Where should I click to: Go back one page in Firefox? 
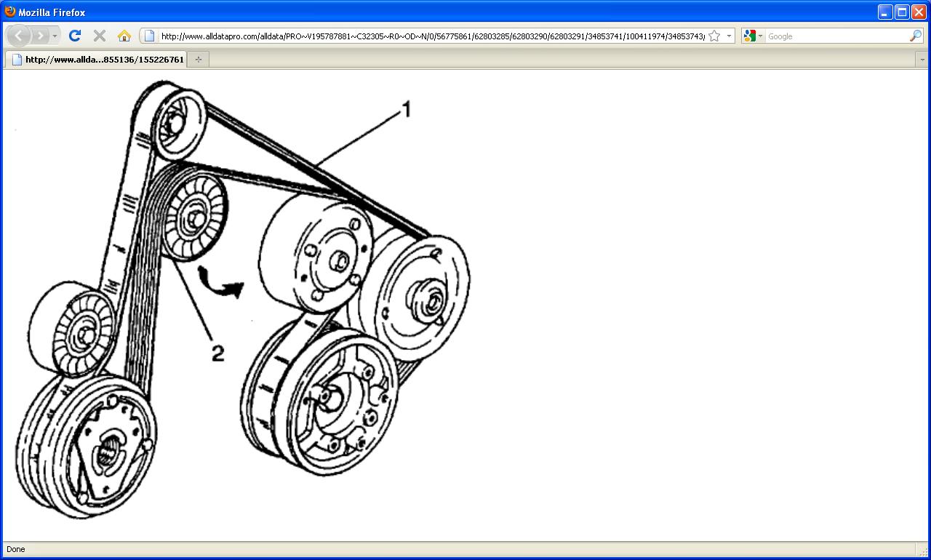pos(18,36)
